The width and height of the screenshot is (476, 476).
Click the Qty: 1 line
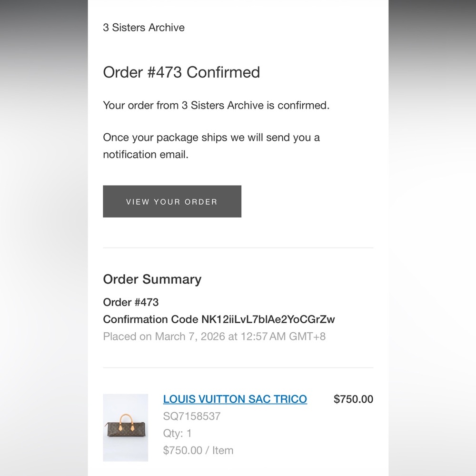[x=177, y=433]
